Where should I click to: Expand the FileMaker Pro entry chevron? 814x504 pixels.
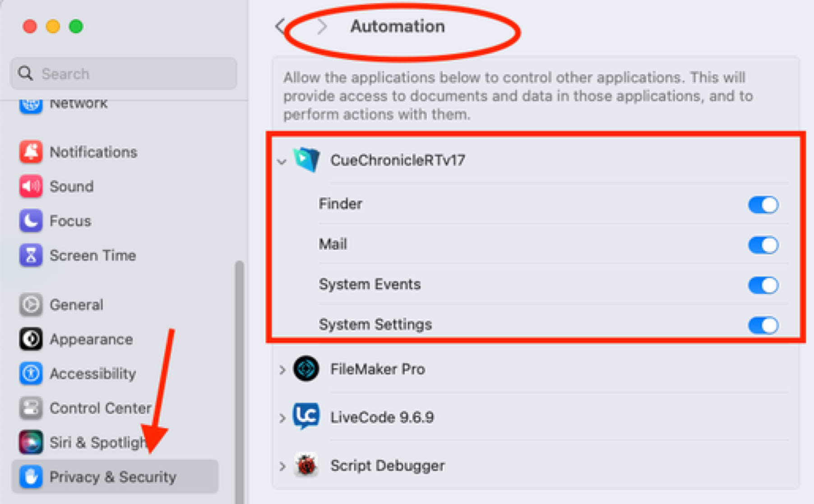tap(282, 370)
